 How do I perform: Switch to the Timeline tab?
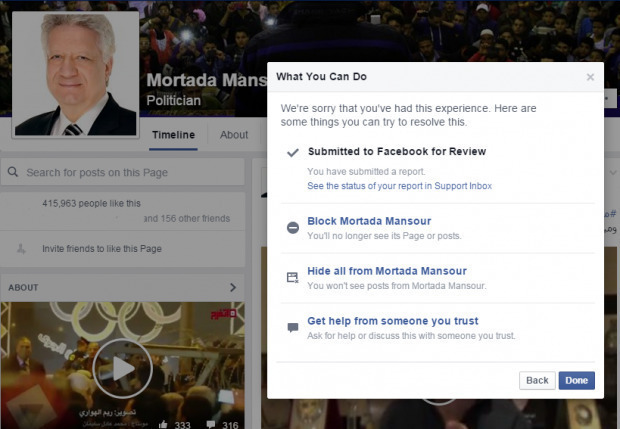[173, 135]
